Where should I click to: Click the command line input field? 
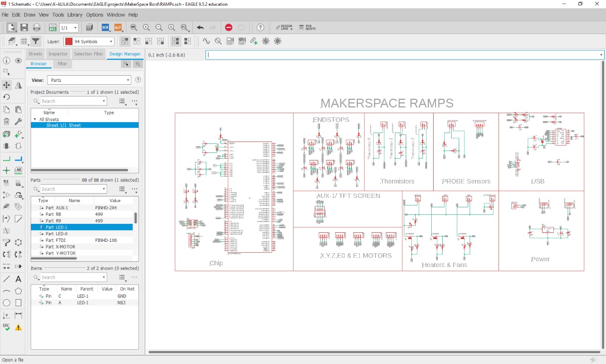(x=402, y=55)
